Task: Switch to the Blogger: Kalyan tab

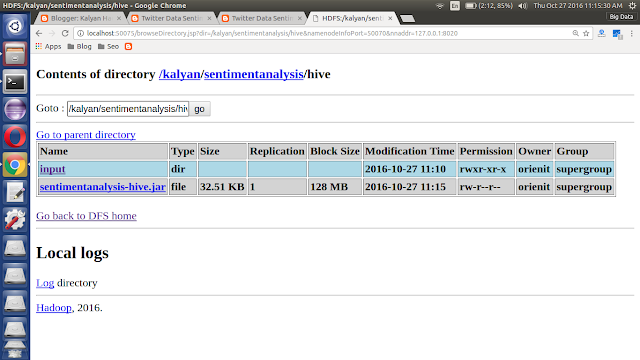Action: [x=81, y=18]
